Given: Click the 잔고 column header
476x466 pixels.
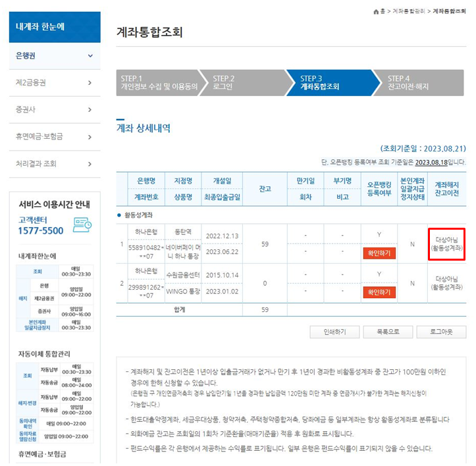Looking at the screenshot, I should coord(265,189).
